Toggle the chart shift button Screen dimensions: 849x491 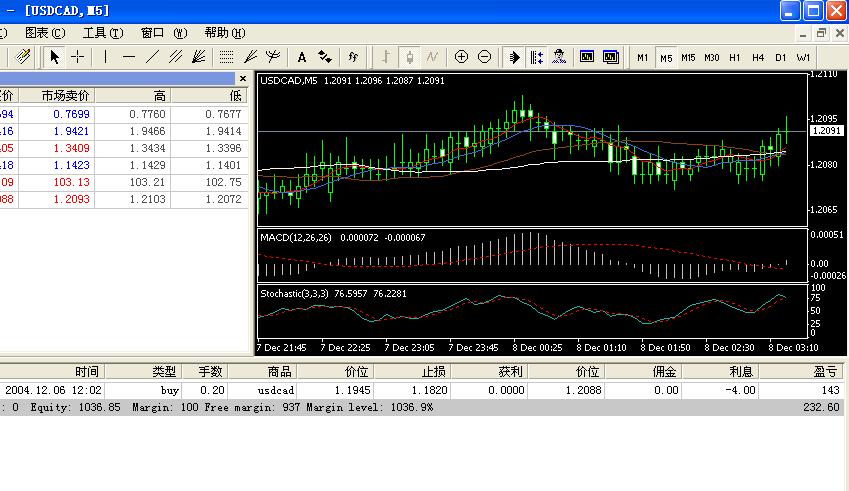tap(536, 57)
